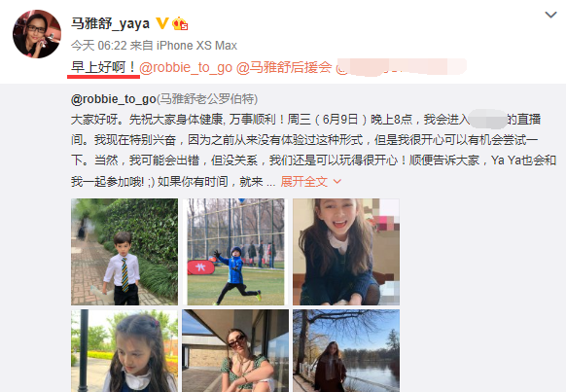Open photo of boy in striped tie
This screenshot has width=566, height=392.
(x=124, y=252)
